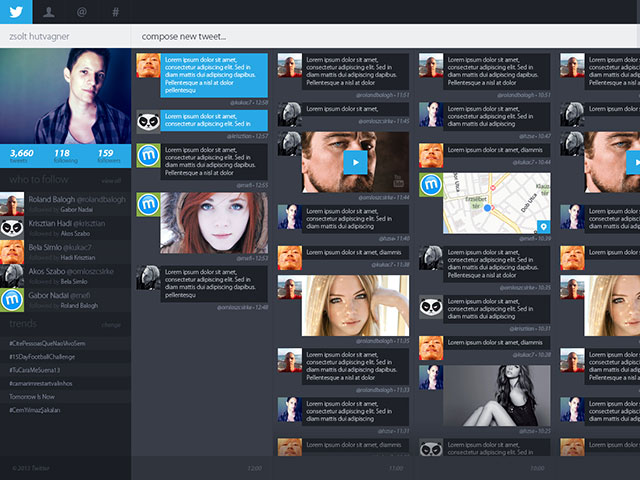This screenshot has height=480, width=640.
Task: Click the m avatar beside the map tweet
Action: coord(431,185)
